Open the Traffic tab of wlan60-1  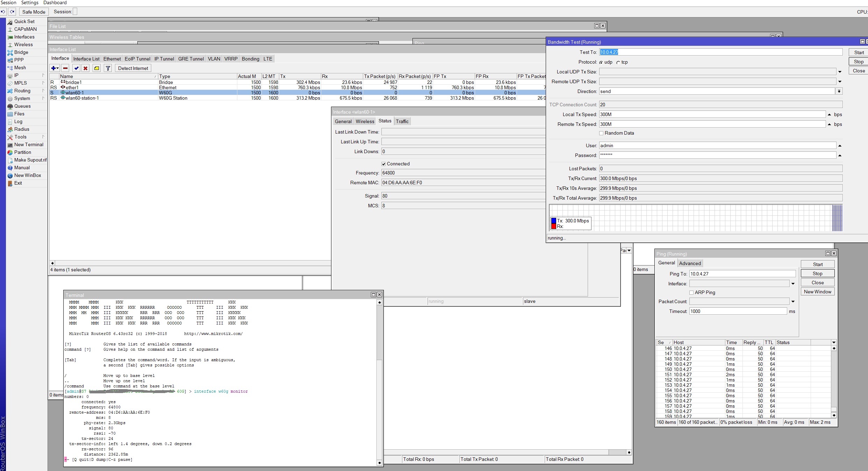[x=402, y=121]
